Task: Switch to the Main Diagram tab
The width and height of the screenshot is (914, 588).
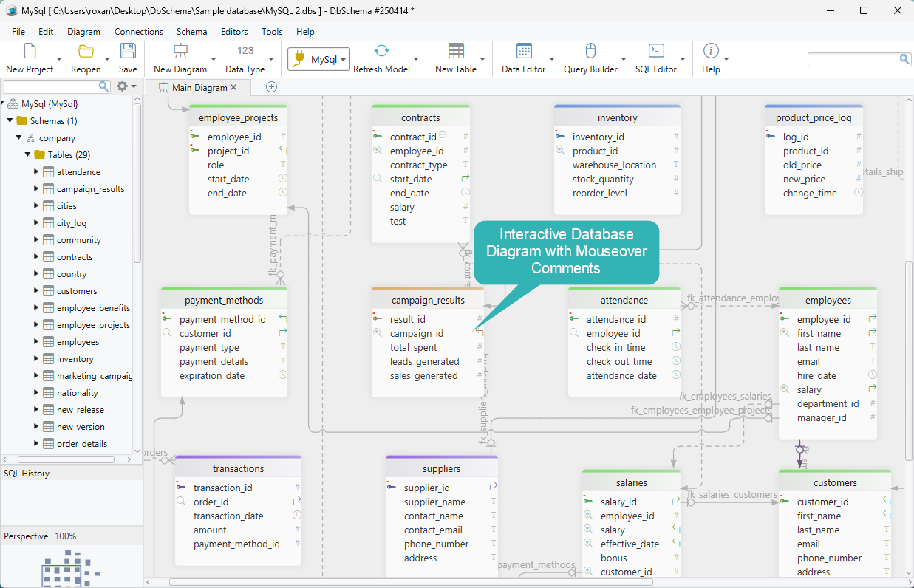Action: pos(199,87)
